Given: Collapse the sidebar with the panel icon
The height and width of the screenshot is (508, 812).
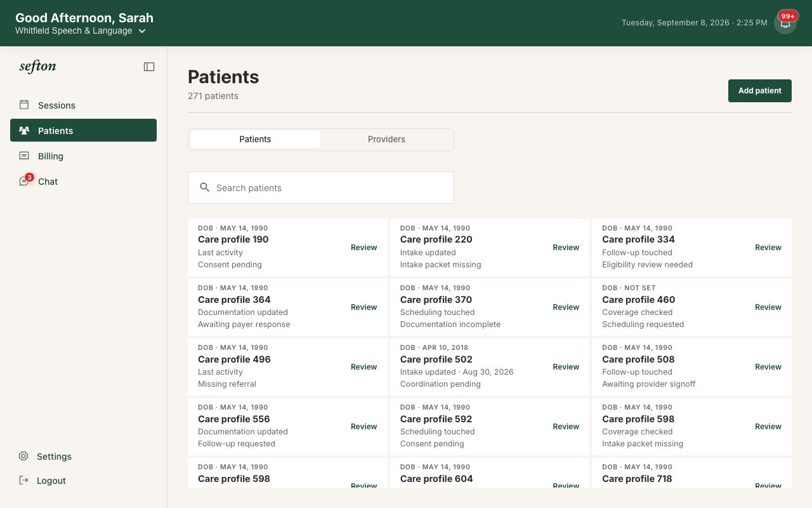Looking at the screenshot, I should [149, 67].
